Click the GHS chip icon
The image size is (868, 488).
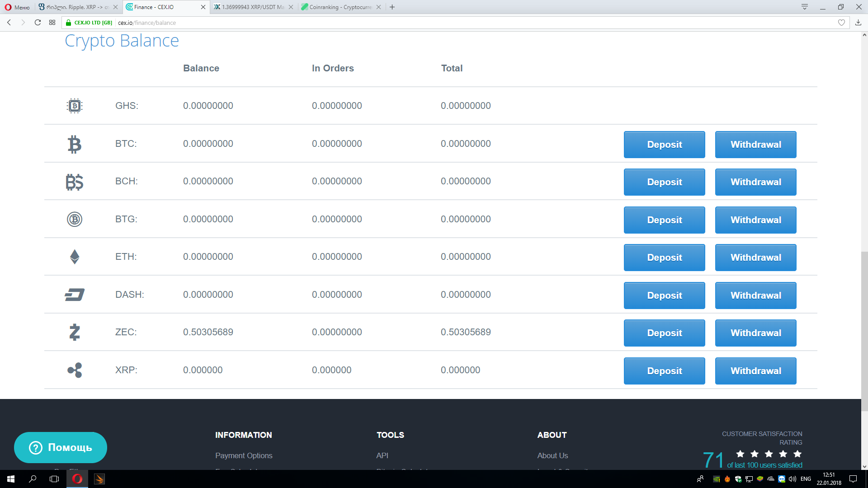tap(75, 106)
